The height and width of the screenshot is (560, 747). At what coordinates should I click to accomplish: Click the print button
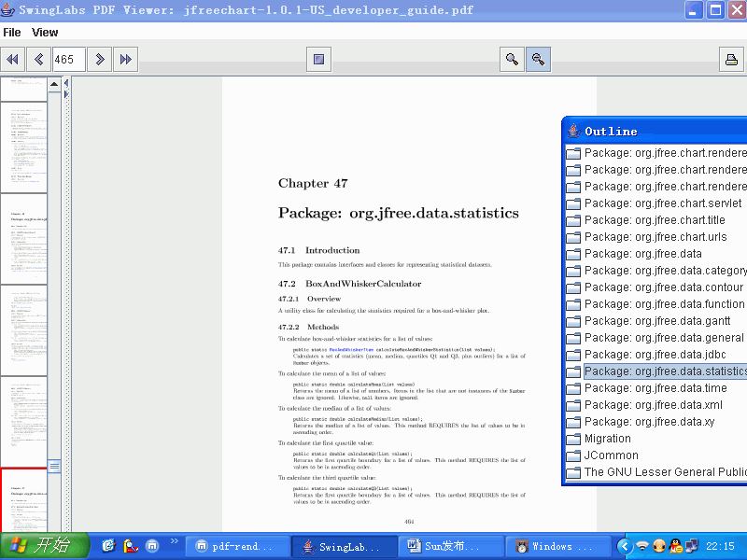pyautogui.click(x=731, y=60)
